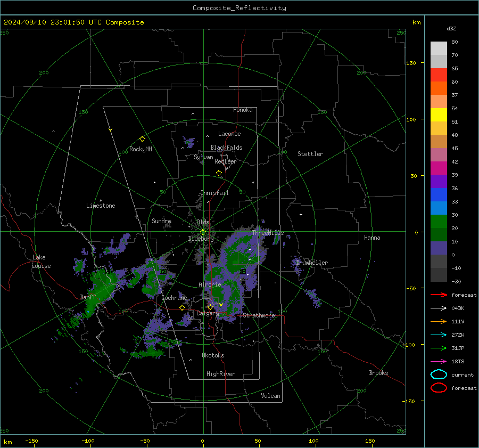Click the asterisk marker above Limestone

101,201
